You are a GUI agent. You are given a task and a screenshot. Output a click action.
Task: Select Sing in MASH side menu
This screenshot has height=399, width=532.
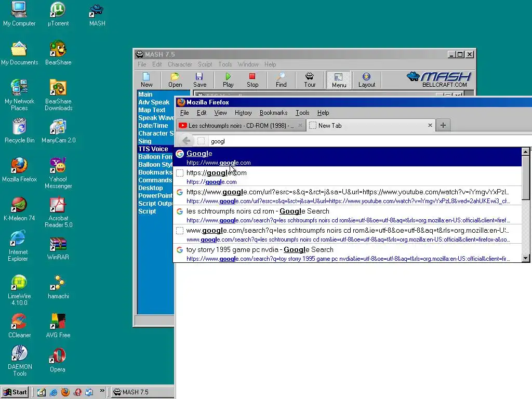[145, 141]
